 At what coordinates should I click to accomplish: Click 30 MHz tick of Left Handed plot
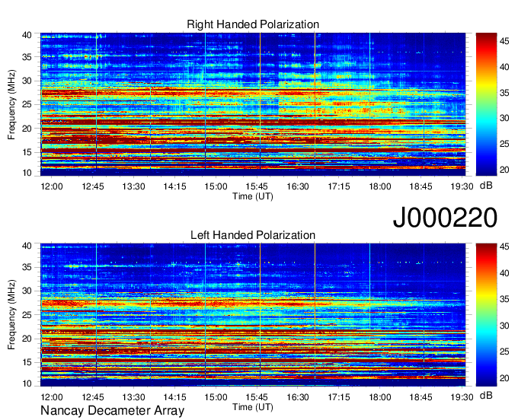click(27, 291)
